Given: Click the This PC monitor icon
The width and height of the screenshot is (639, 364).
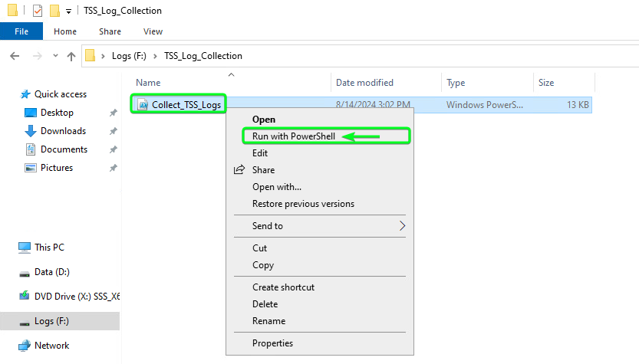Looking at the screenshot, I should [25, 248].
